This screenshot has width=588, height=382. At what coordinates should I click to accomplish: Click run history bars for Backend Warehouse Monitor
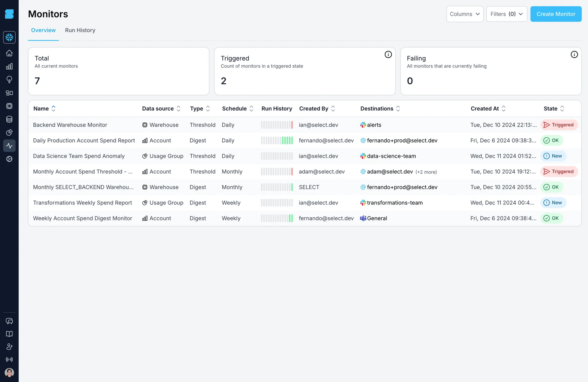pos(277,125)
